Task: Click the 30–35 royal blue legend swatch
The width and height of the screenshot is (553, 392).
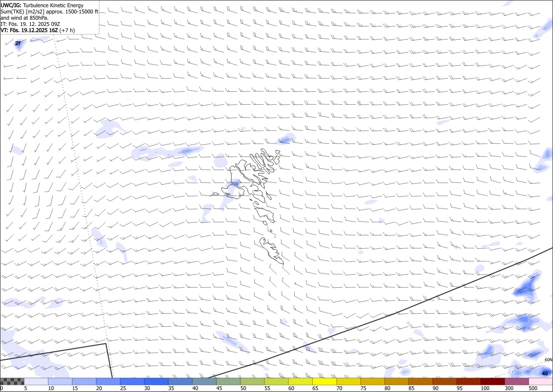Action: click(x=156, y=381)
